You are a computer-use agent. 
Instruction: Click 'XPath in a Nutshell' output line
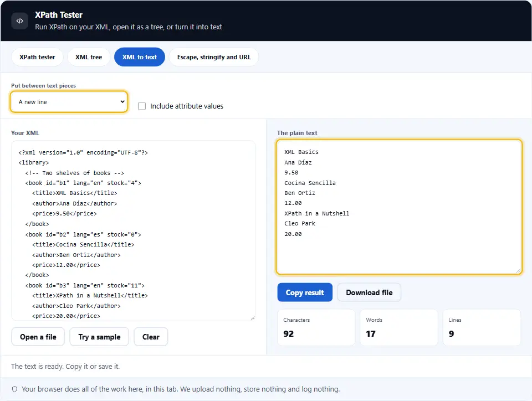coord(316,214)
